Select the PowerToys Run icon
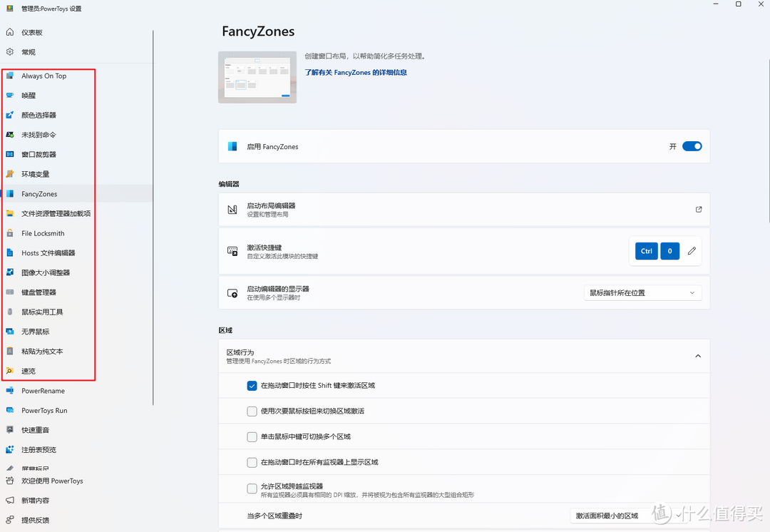This screenshot has height=532, width=770. 10,410
